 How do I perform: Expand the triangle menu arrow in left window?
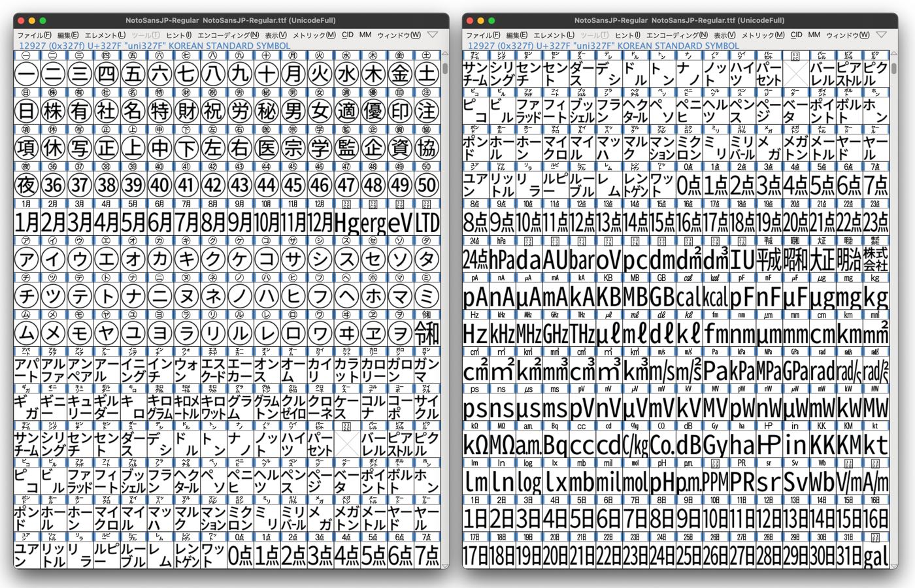(433, 35)
